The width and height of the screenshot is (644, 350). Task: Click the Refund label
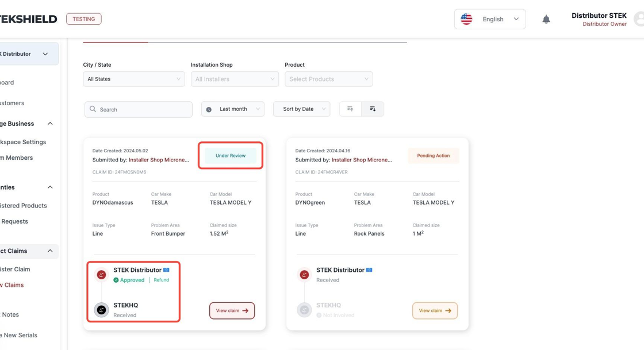coord(162,280)
